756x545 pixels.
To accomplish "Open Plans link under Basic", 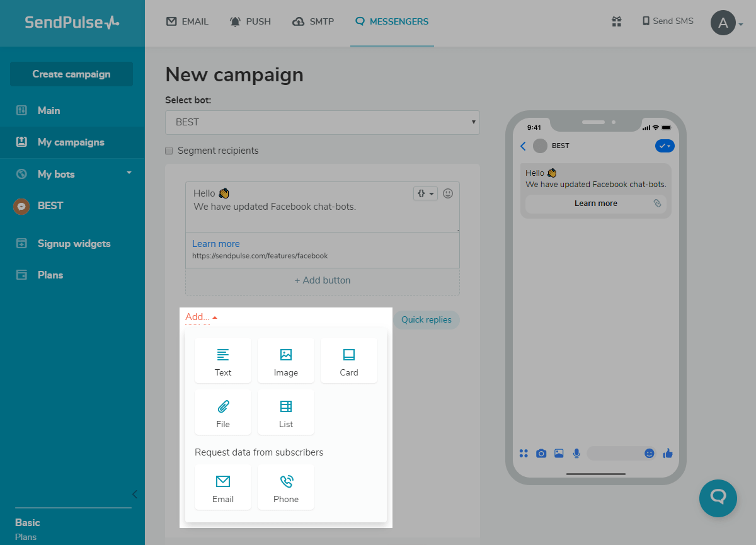I will pyautogui.click(x=26, y=537).
